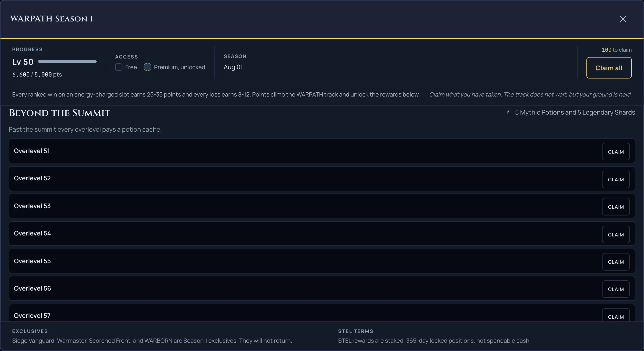Screen dimensions: 644x351
Task: Click the 'Siege Vanguard, Warmaster' exclusives sentence
Action: pos(152,341)
